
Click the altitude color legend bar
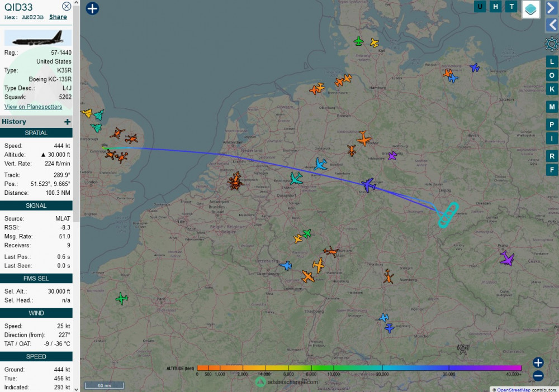tap(359, 368)
